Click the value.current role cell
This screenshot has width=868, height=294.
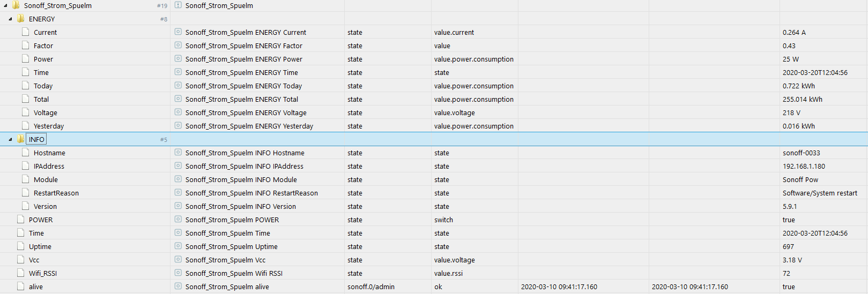click(x=454, y=32)
